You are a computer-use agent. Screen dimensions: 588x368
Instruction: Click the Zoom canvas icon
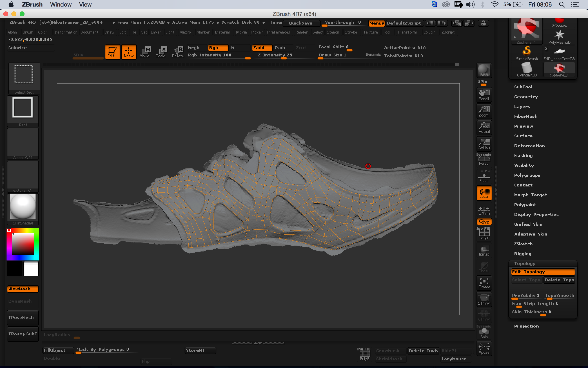tap(484, 111)
